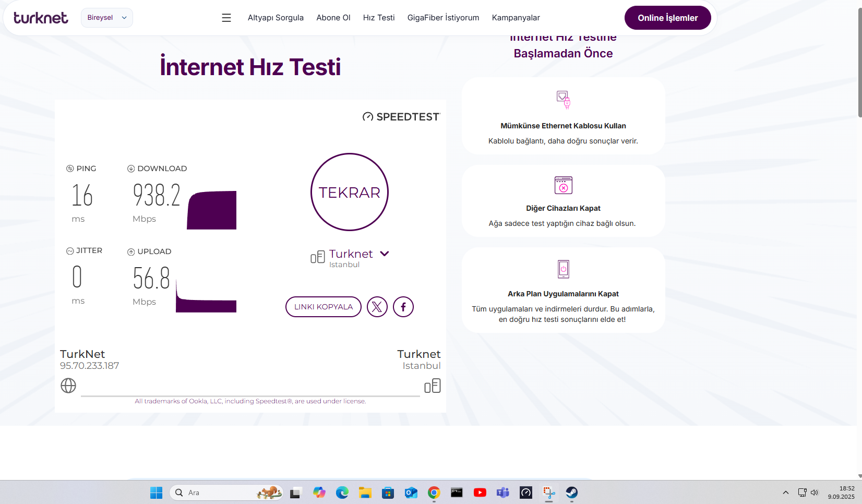Switch to Google Chrome in the taskbar
The height and width of the screenshot is (504, 862).
coord(434,493)
